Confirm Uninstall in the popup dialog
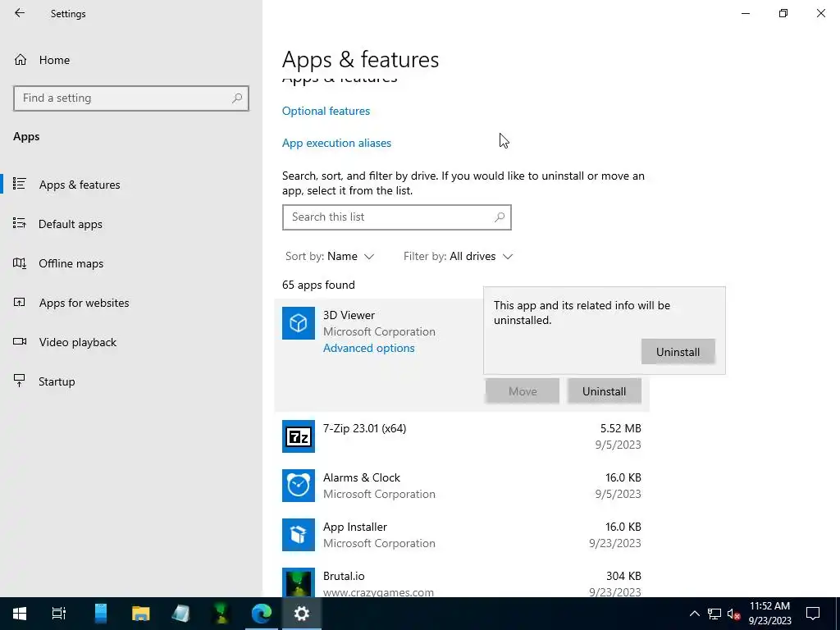 (x=678, y=352)
